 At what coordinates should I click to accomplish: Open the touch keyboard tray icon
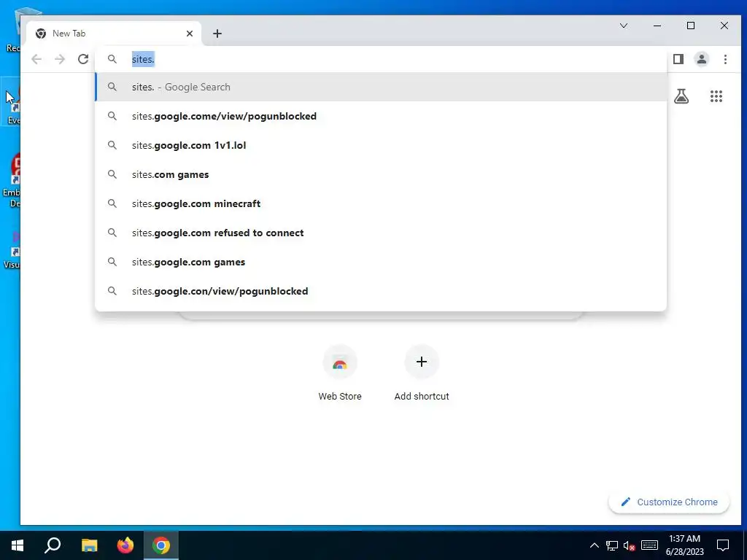[x=649, y=545]
